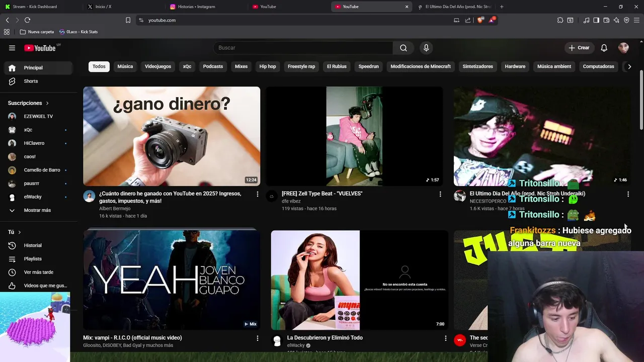
Task: Select Modificaciones de Minecraft chip
Action: pos(421,66)
